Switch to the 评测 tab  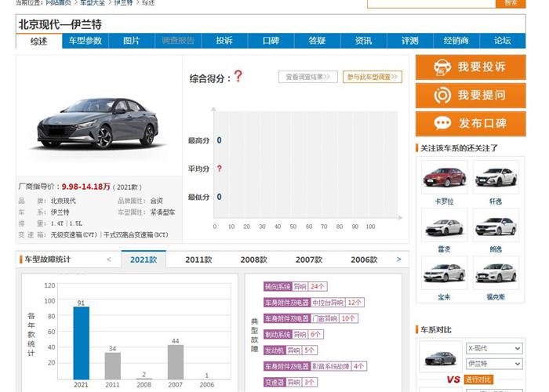pyautogui.click(x=410, y=41)
